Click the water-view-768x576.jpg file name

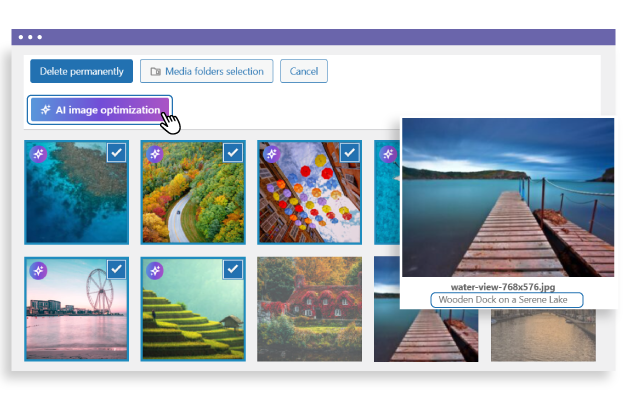point(503,287)
